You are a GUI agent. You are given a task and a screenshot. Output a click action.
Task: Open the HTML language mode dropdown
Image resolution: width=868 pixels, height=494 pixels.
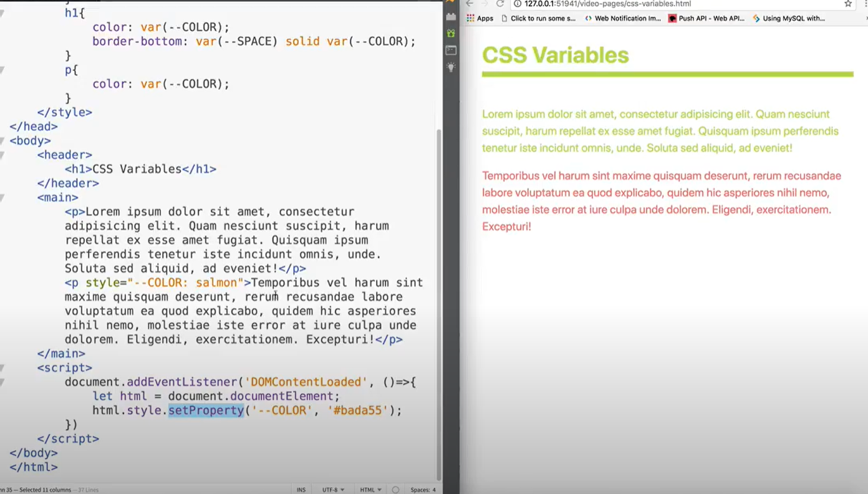[x=371, y=490]
